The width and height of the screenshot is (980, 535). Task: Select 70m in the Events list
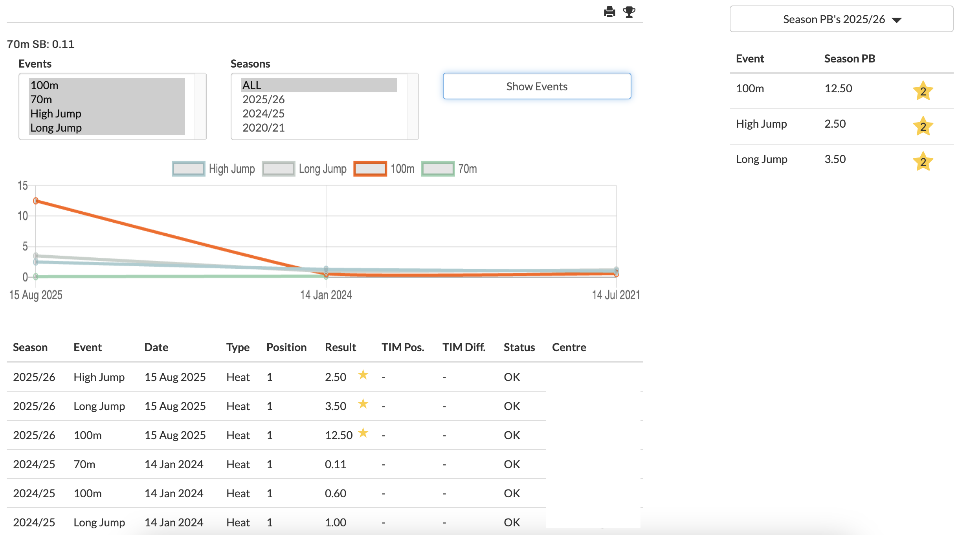tap(107, 99)
